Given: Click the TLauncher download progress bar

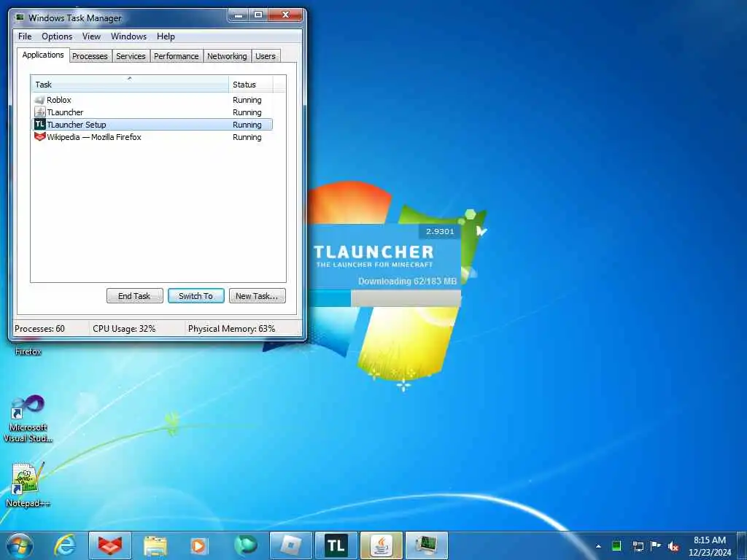Looking at the screenshot, I should pos(384,298).
